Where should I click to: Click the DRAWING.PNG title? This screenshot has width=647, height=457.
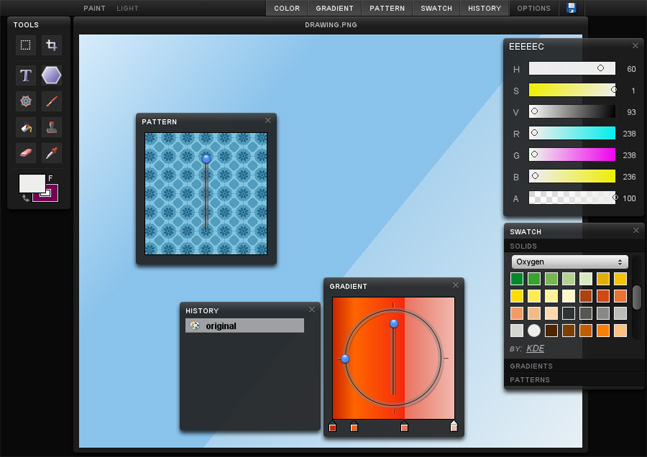click(x=331, y=25)
